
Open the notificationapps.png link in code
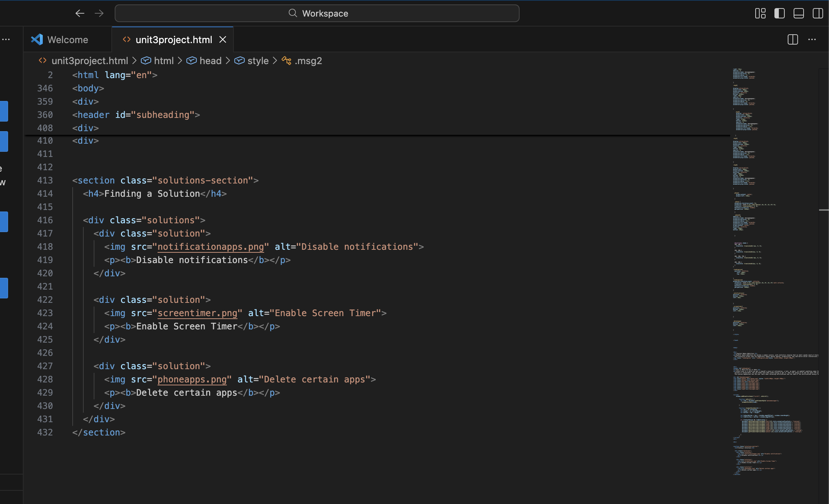pos(211,247)
